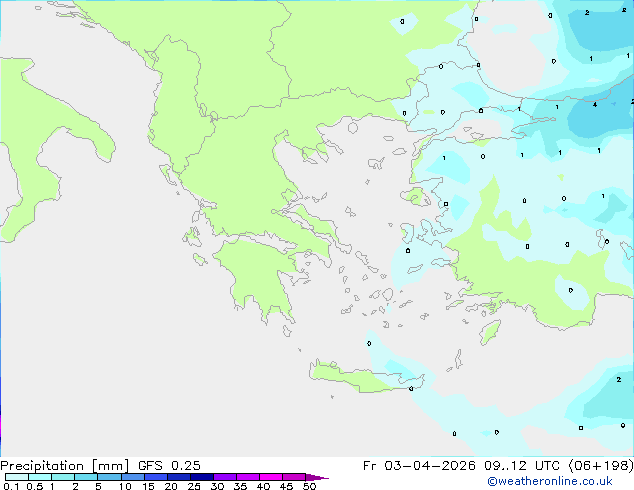The height and width of the screenshot is (490, 634).
Task: Click the '45' legend scale label
Action: 287,486
